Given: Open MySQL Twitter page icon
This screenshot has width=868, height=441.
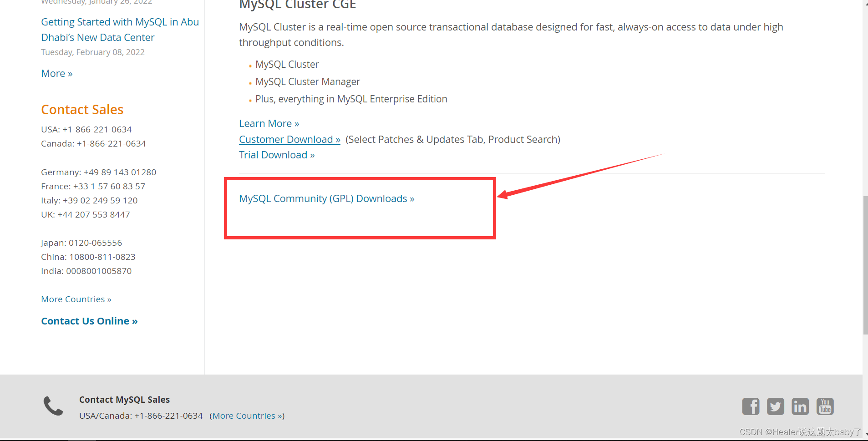Looking at the screenshot, I should click(x=776, y=406).
